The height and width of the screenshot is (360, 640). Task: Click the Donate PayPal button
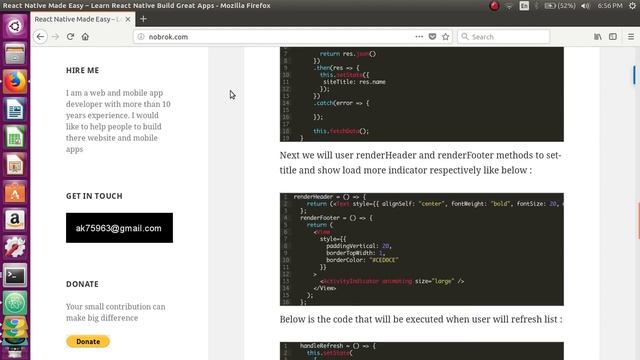pos(88,341)
